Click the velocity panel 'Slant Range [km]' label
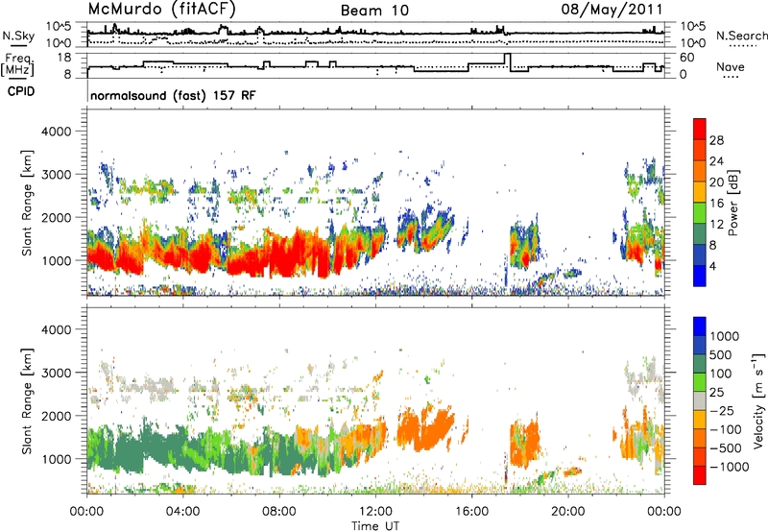The image size is (768, 532). tap(27, 400)
